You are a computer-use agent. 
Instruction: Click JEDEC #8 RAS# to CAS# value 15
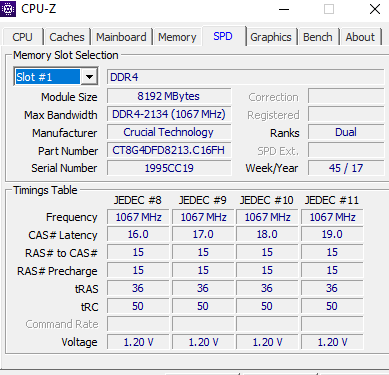point(138,252)
